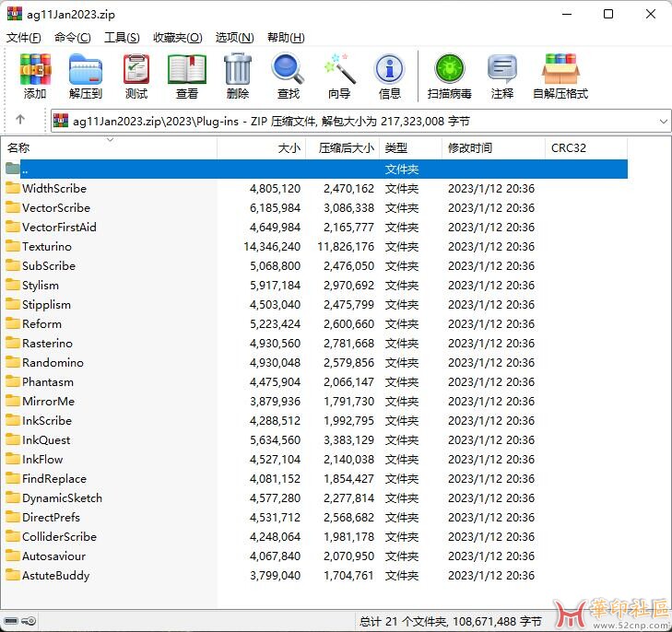Sort by CRC32 column header
The image size is (672, 632).
pos(586,148)
